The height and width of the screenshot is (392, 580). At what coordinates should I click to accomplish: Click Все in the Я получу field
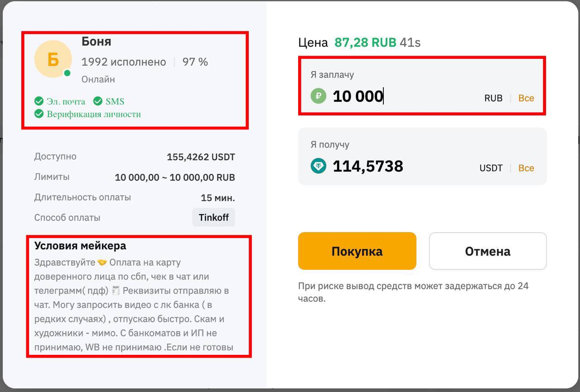[526, 168]
